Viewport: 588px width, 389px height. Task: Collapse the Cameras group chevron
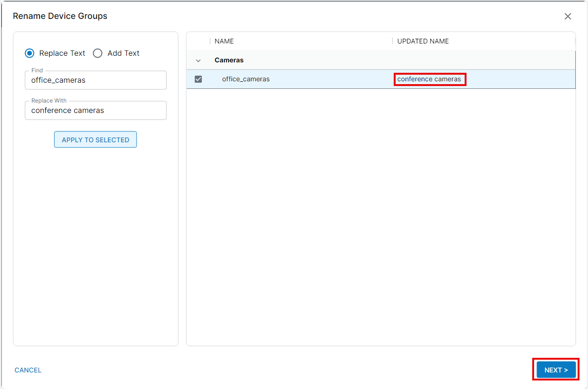pyautogui.click(x=199, y=61)
